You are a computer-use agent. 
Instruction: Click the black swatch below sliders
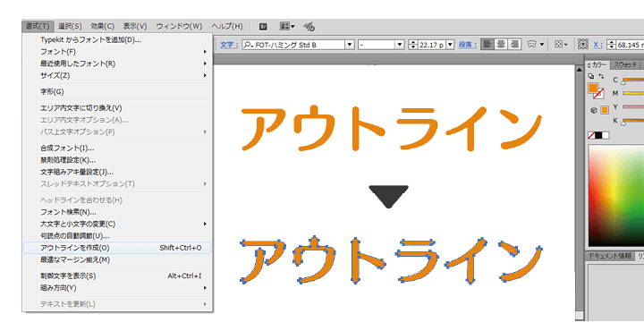[598, 135]
